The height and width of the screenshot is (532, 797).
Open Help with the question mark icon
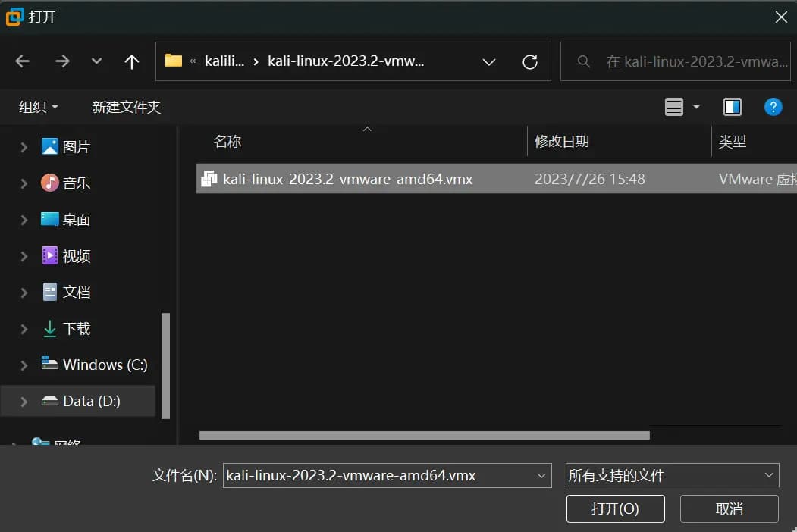point(773,107)
